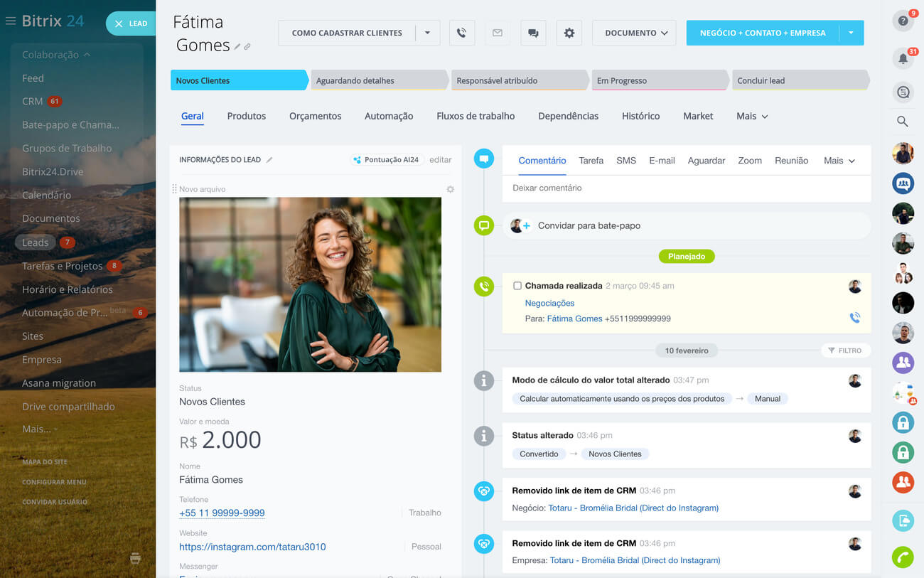Click the phone call icon in header

coord(461,33)
